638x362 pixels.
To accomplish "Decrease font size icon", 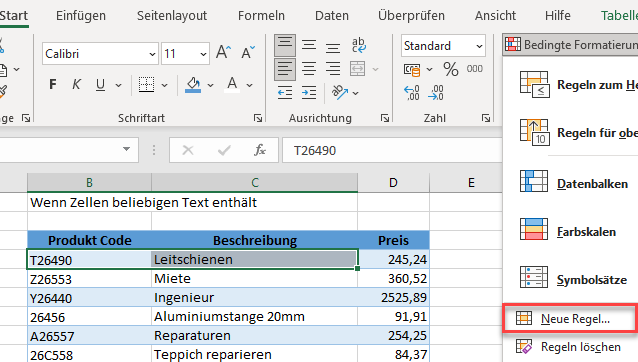I will pyautogui.click(x=247, y=52).
